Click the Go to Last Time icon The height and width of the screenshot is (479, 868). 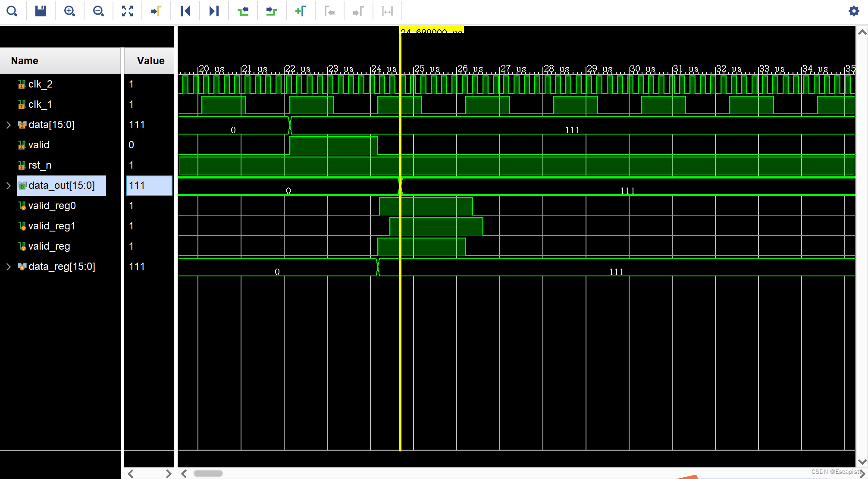tap(214, 11)
